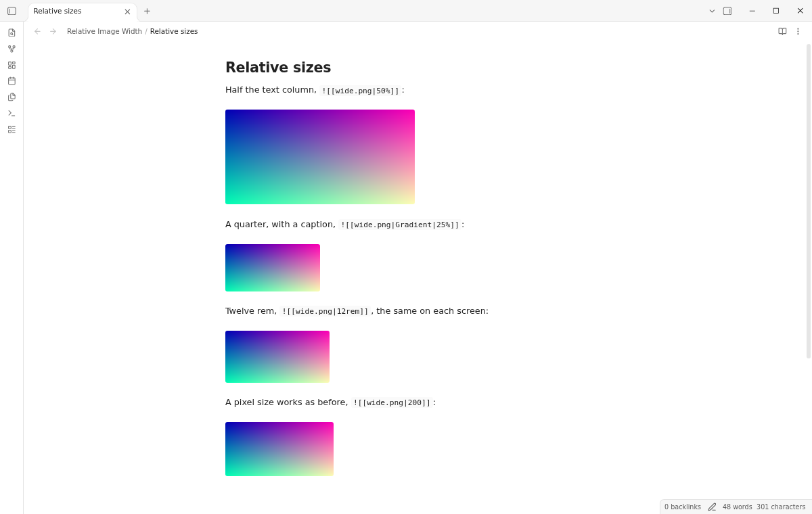The height and width of the screenshot is (514, 812).
Task: Insert template via the ribbon files icon
Action: 12,97
